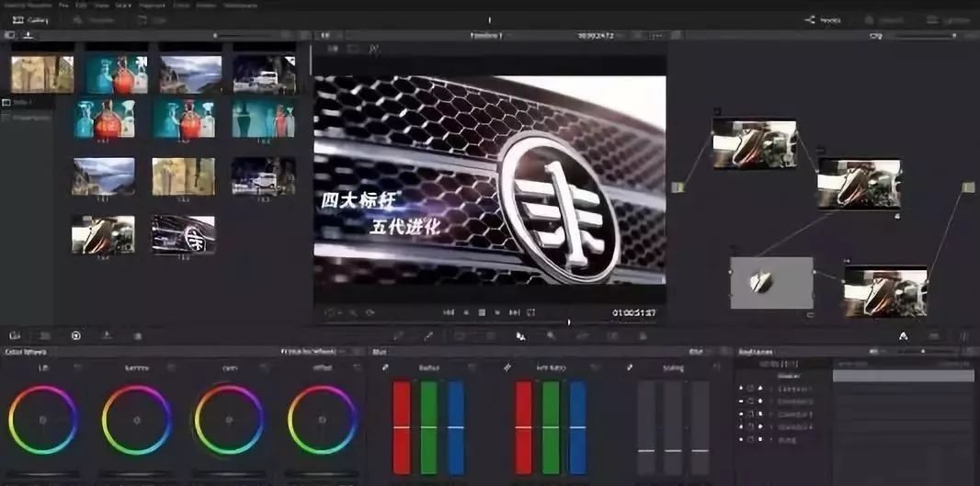
Task: Open the Primaries Wheels mode dropdown
Action: click(315, 352)
